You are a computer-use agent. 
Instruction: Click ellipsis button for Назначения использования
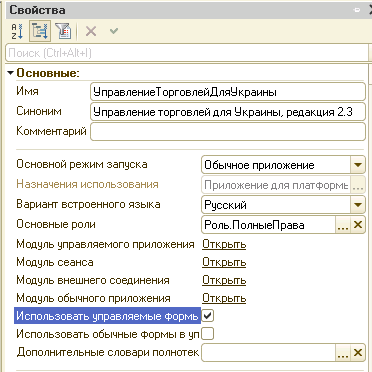click(x=358, y=185)
